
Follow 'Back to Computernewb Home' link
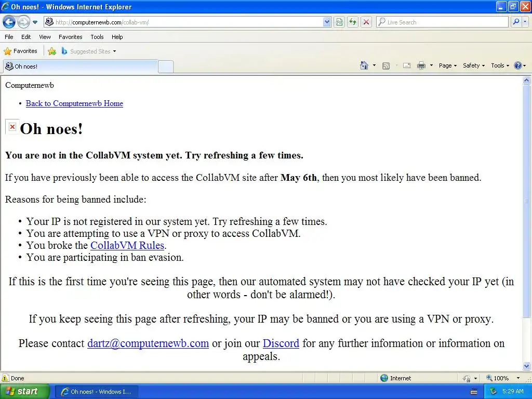coord(74,103)
